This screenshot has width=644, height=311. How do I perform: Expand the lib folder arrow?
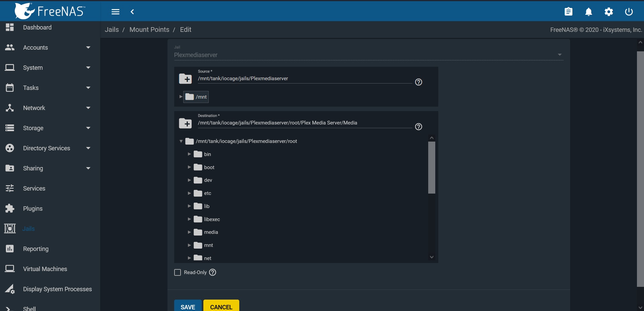tap(189, 206)
